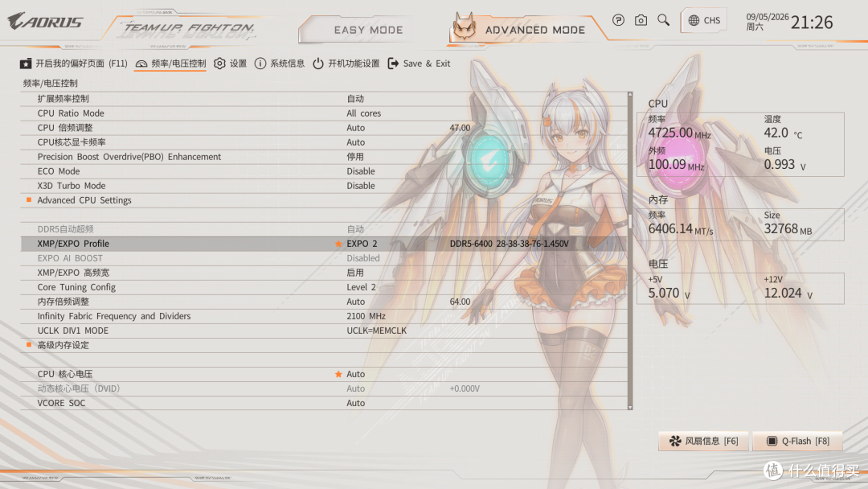Click the AORUS logo
The width and height of the screenshot is (868, 489).
click(45, 21)
